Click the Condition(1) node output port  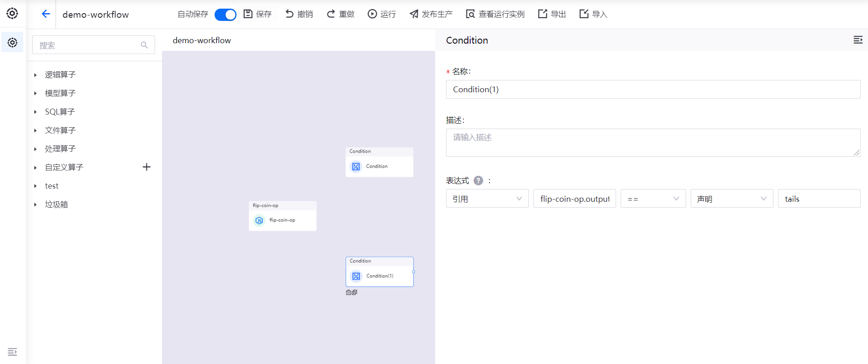coord(413,272)
